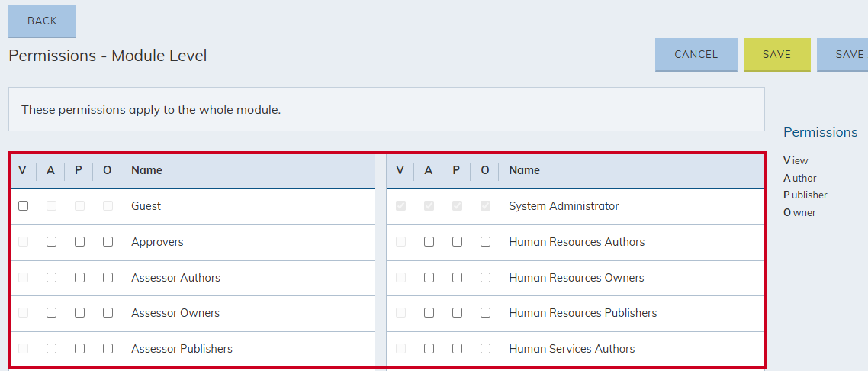868x371 pixels.
Task: Toggle Publisher box for Human Services Authors
Action: [x=457, y=349]
